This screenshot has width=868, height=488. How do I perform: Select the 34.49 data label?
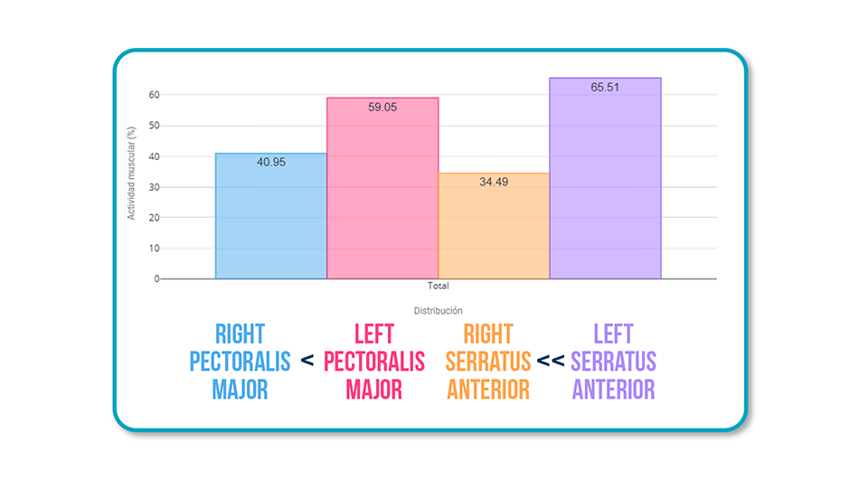494,182
